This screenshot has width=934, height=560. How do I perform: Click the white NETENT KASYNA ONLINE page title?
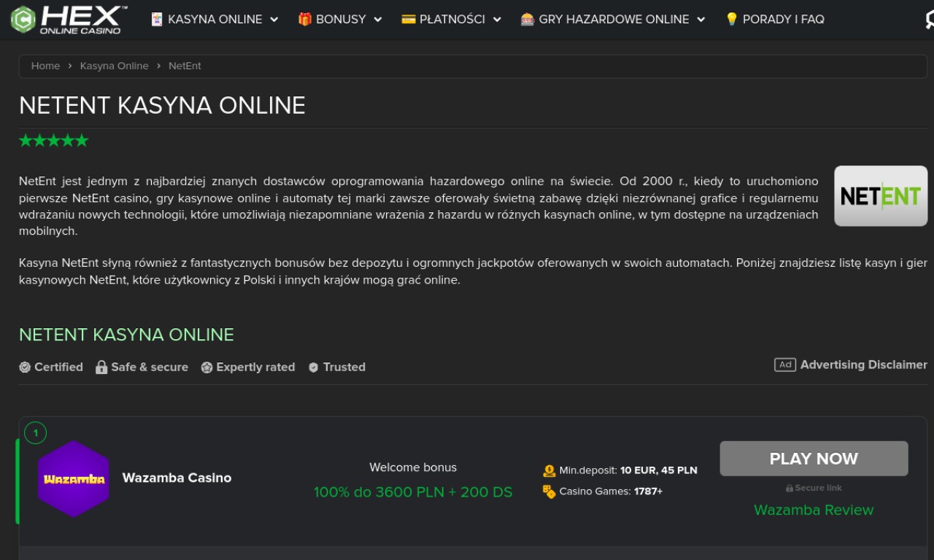162,106
